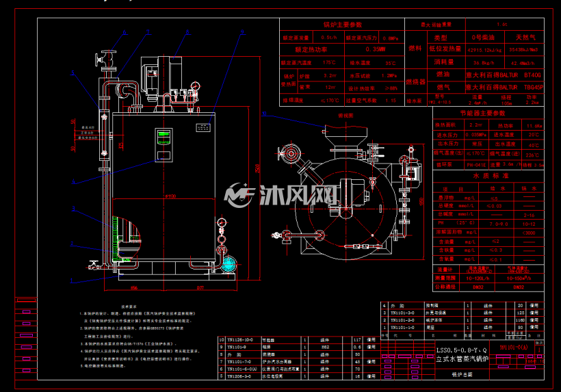The height and width of the screenshot is (392, 561).
Task: Select the drawing number YN1101-0(A)
Action: coord(514,348)
